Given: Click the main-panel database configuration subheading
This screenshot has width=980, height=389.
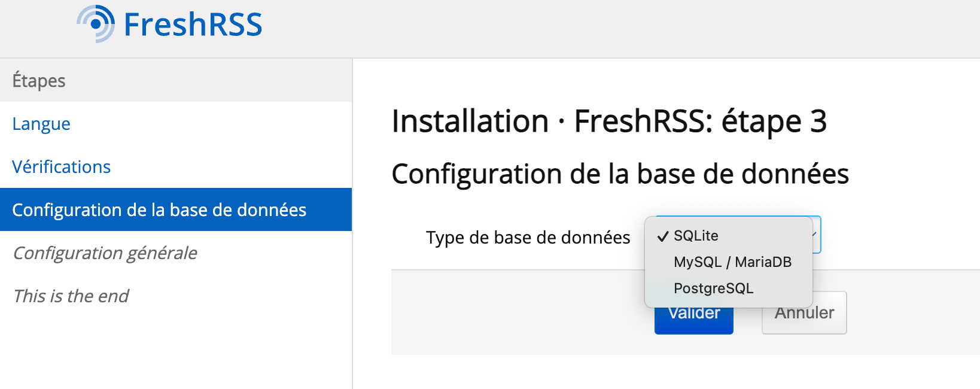Looking at the screenshot, I should [620, 174].
